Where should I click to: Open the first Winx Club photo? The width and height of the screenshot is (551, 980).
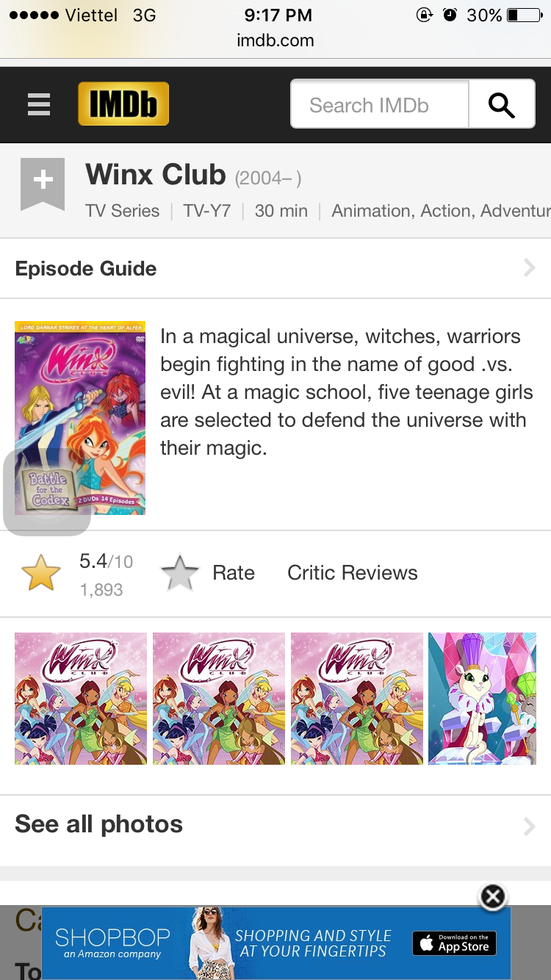(x=81, y=699)
